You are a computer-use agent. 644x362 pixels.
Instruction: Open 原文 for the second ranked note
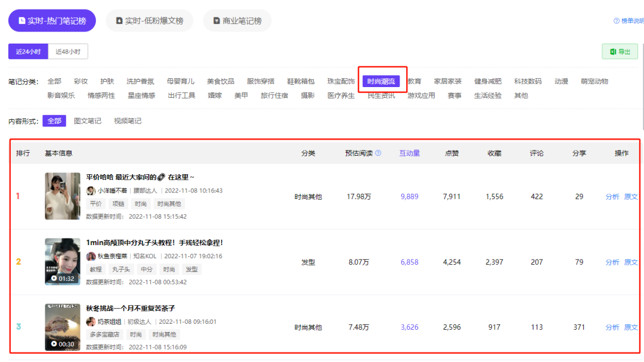point(631,262)
